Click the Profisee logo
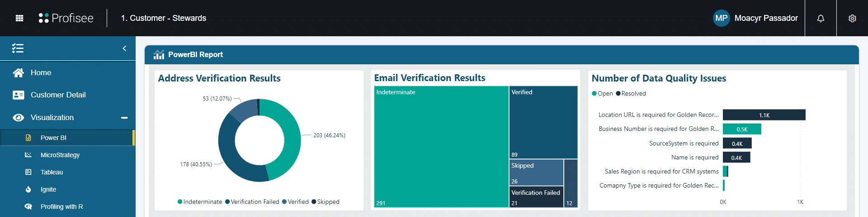868x217 pixels. pyautogui.click(x=66, y=18)
